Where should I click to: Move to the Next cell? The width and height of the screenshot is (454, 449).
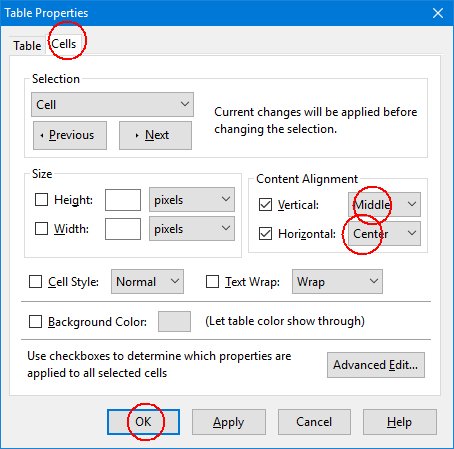click(x=155, y=135)
